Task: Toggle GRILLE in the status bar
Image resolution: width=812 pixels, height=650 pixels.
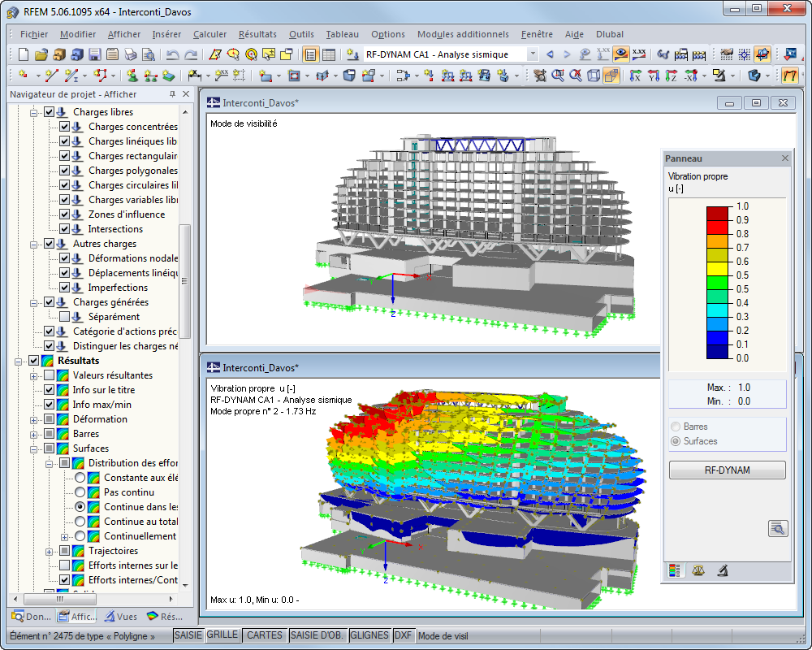Action: coord(222,635)
